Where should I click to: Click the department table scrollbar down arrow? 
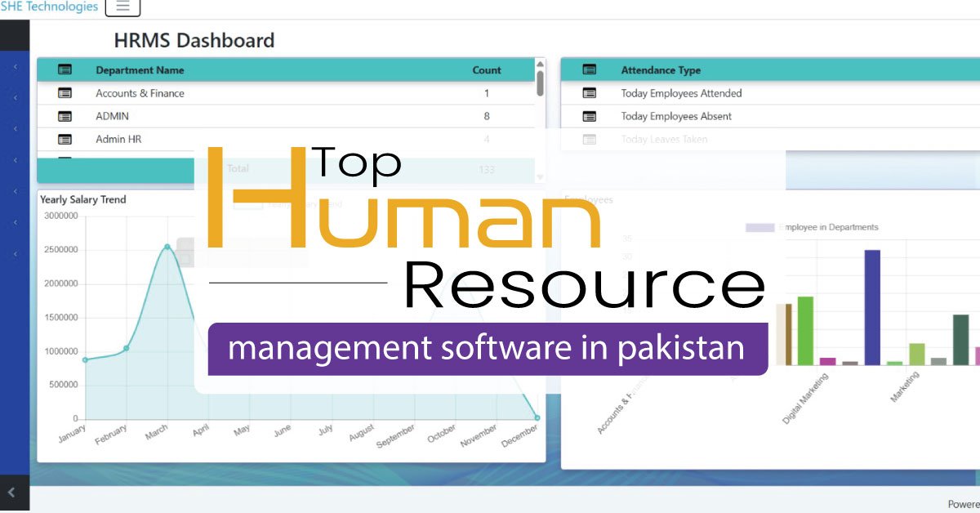540,176
